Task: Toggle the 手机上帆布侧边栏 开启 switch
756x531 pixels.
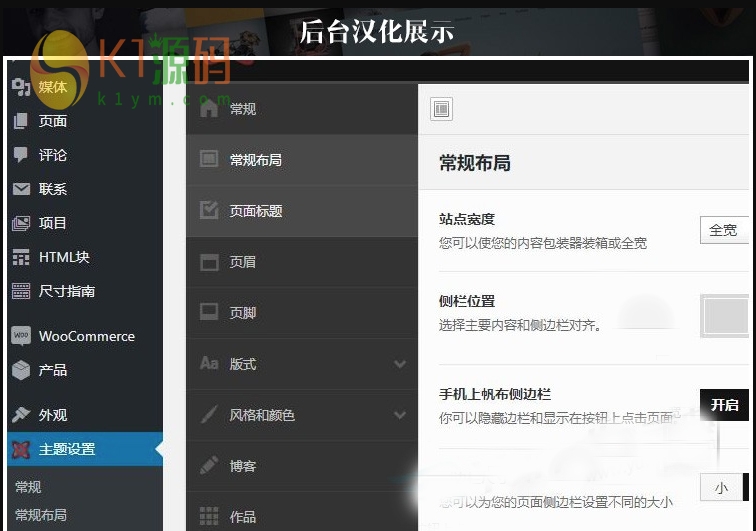Action: click(x=724, y=405)
